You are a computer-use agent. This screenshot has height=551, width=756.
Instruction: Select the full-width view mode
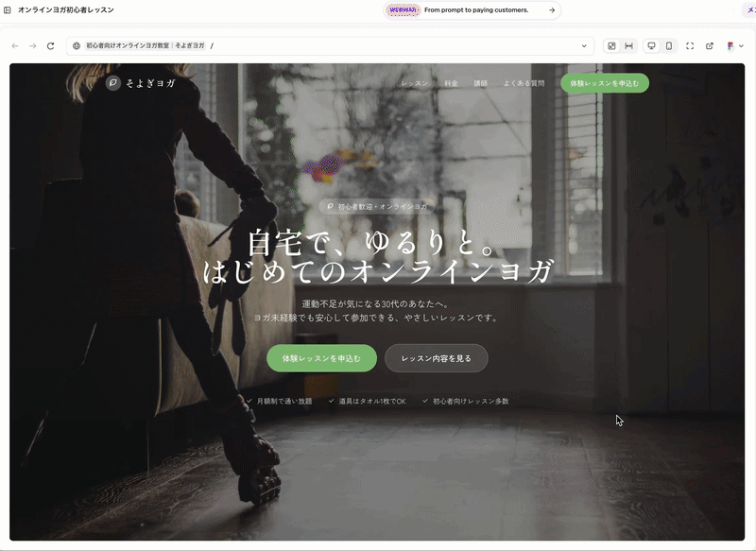tap(628, 45)
